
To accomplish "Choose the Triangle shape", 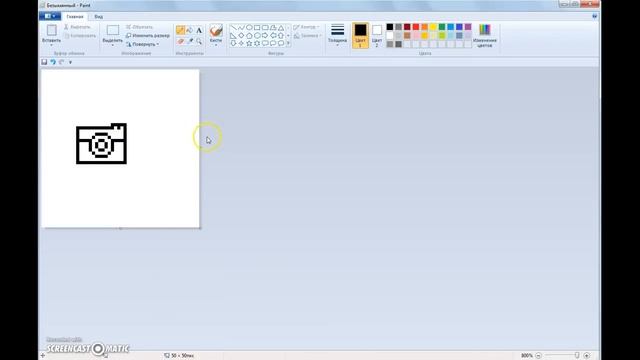I will click(281, 28).
